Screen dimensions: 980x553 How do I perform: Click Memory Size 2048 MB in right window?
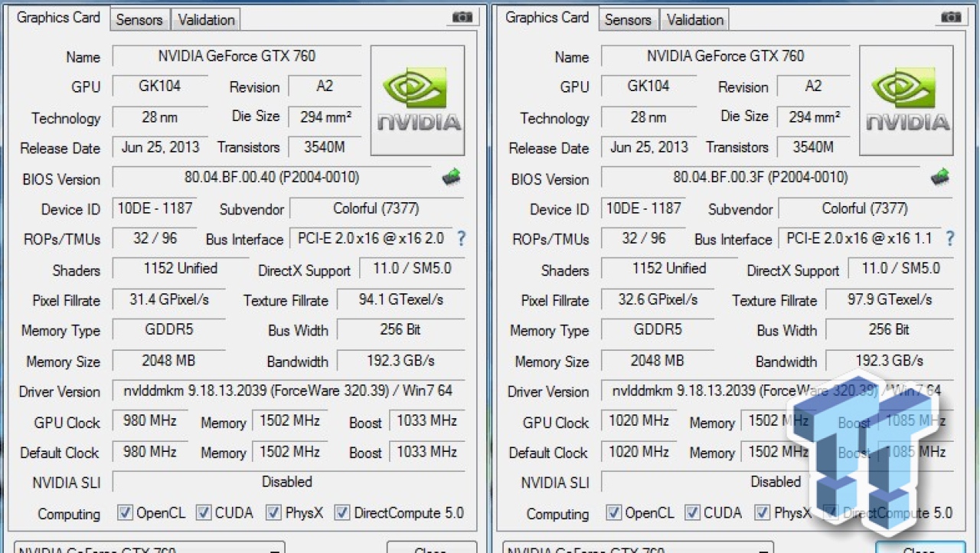coord(658,360)
